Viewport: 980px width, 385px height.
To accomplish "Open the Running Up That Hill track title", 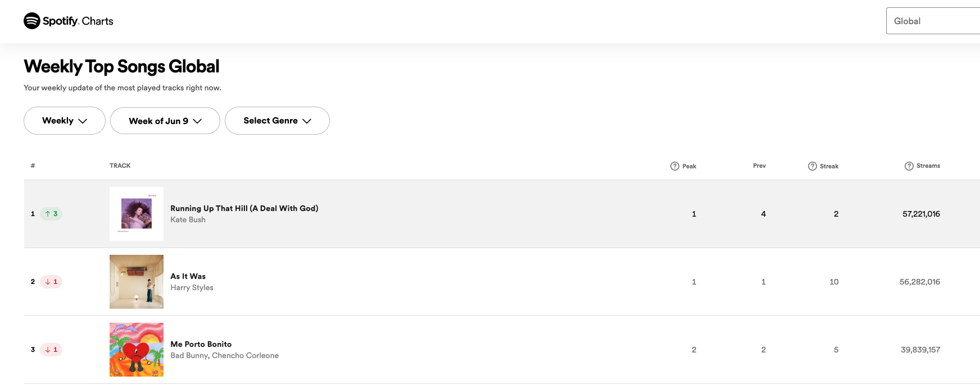I will pos(244,208).
